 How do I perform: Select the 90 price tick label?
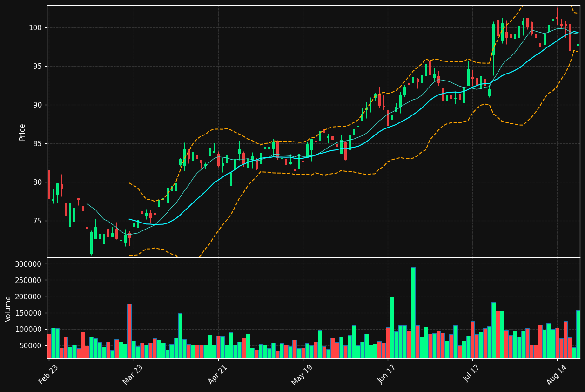37,105
